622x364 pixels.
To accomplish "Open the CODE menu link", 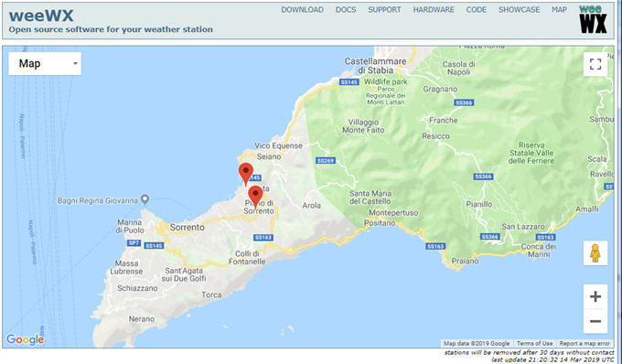I will click(x=476, y=9).
